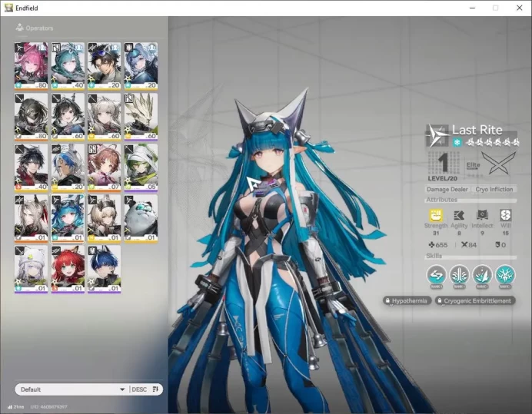Open the second skill icon with ice pillar
Image resolution: width=532 pixels, height=414 pixels.
click(x=460, y=275)
